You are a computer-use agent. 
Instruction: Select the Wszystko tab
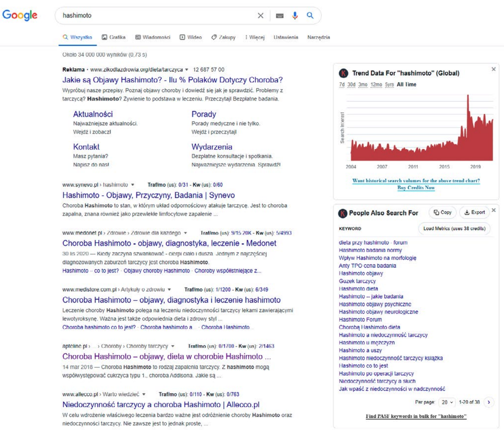pos(78,37)
